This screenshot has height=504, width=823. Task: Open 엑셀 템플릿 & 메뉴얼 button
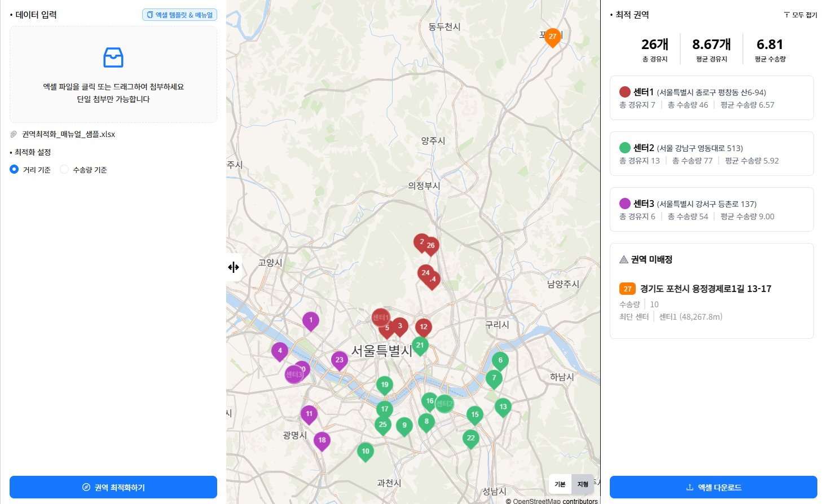[179, 15]
